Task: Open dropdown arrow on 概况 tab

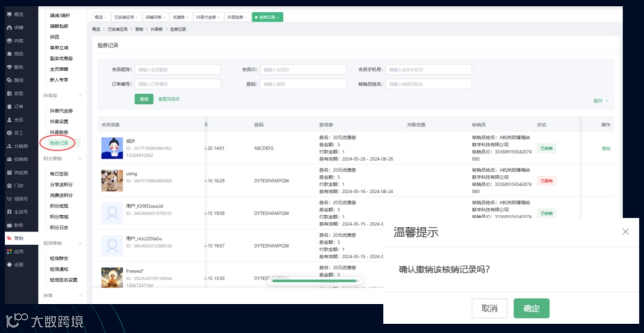Action: 106,17
